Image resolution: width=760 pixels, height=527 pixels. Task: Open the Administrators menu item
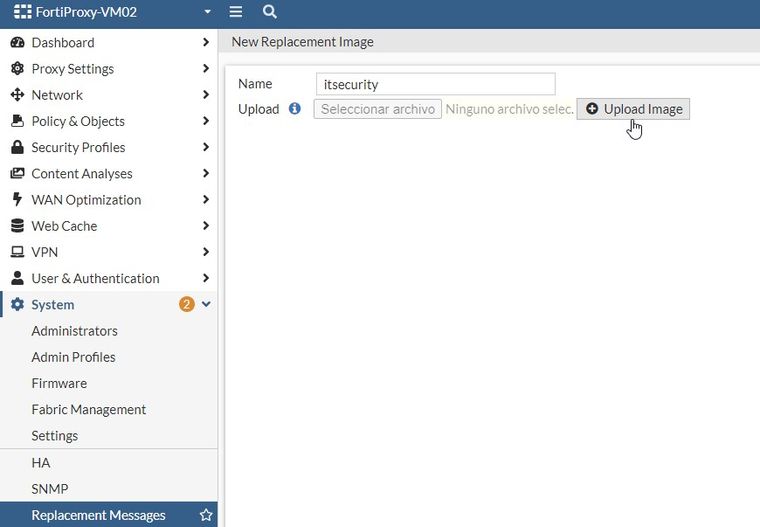tap(74, 331)
